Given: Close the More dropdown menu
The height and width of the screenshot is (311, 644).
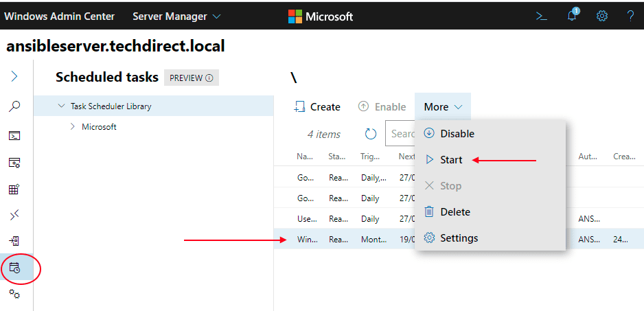Looking at the screenshot, I should [443, 107].
